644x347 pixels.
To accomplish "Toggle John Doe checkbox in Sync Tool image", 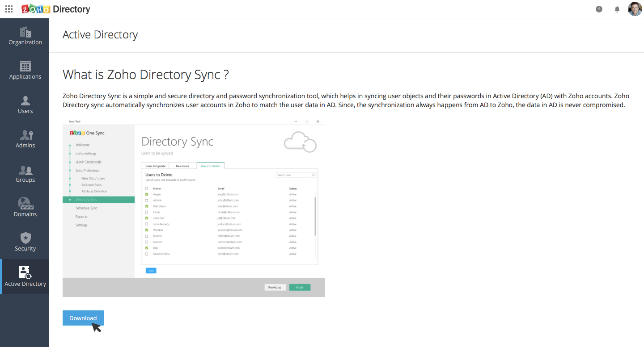I will (147, 218).
